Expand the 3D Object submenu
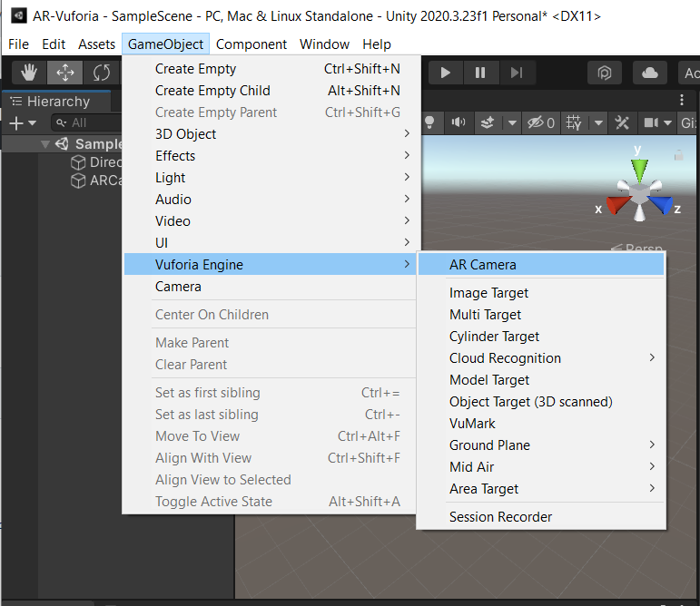Viewport: 700px width, 606px height. 271,133
